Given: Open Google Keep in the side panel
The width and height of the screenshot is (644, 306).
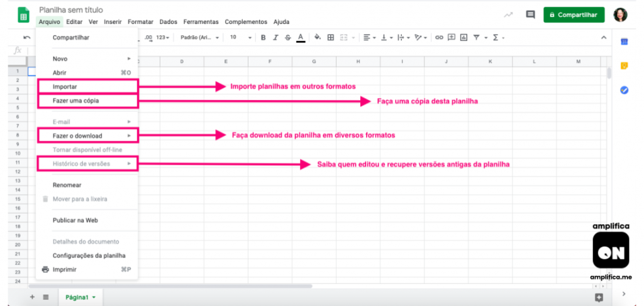Looking at the screenshot, I should 624,66.
